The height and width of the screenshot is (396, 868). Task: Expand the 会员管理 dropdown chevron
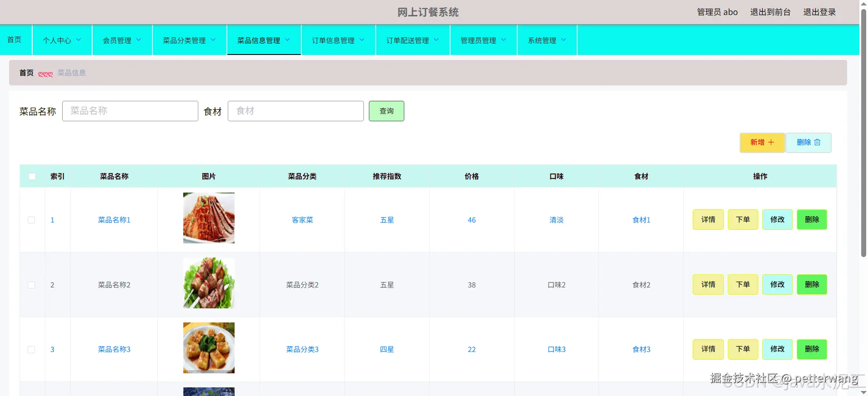[139, 40]
